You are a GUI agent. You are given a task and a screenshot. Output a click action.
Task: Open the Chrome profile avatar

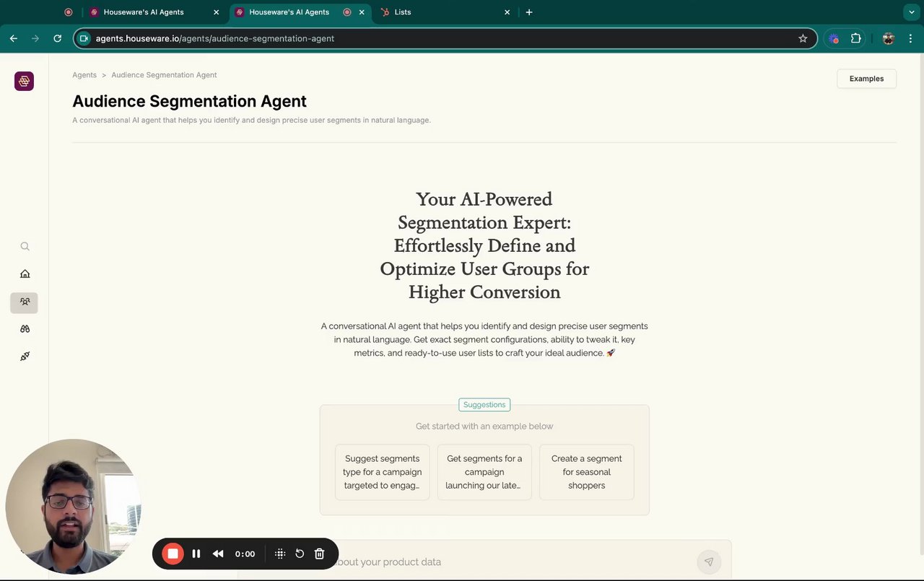coord(889,38)
